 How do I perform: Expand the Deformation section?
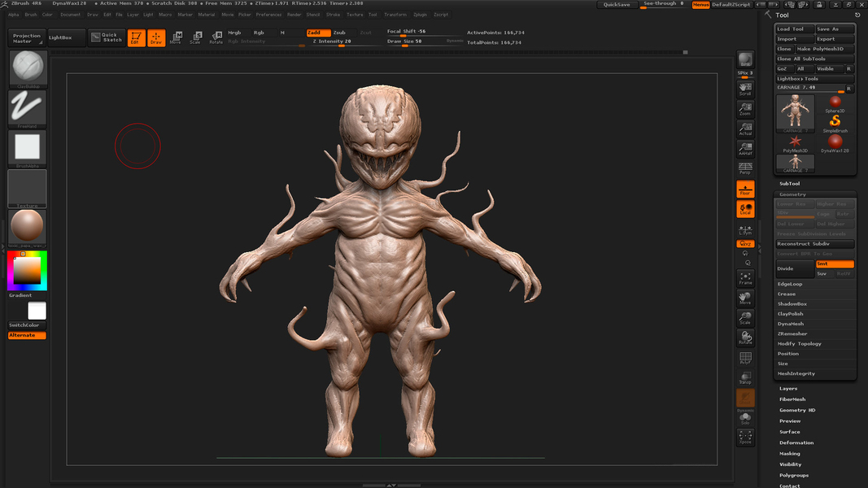click(x=796, y=442)
